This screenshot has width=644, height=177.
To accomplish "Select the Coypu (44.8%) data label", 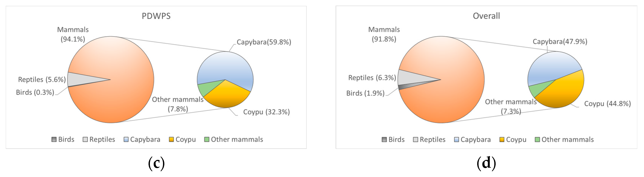I will [607, 104].
